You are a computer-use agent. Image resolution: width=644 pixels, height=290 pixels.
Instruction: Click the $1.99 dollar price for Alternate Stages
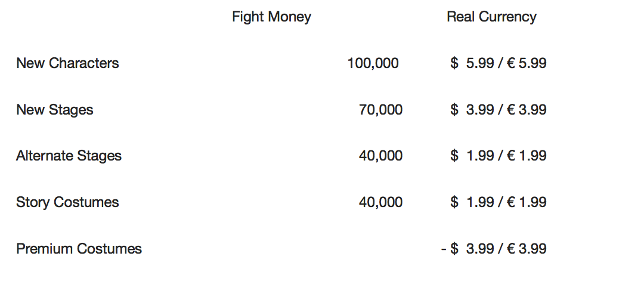pos(472,156)
